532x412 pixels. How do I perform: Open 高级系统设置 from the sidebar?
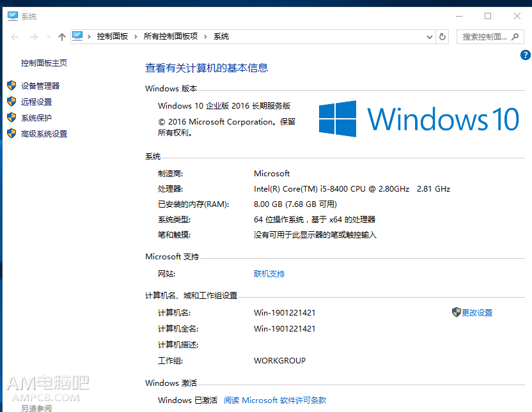tap(44, 134)
